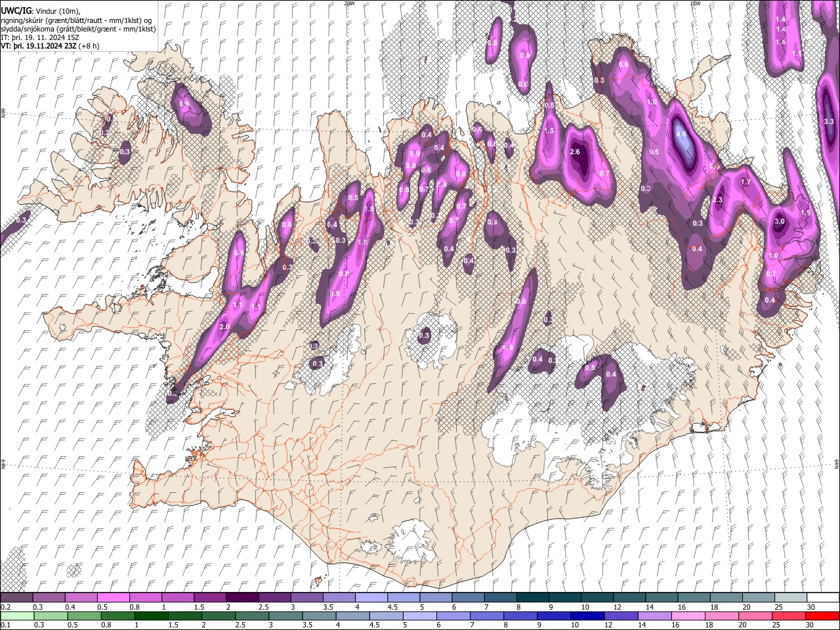The width and height of the screenshot is (840, 630).
Task: Pick the light pink 16 rain legend swatch
Action: (x=688, y=616)
